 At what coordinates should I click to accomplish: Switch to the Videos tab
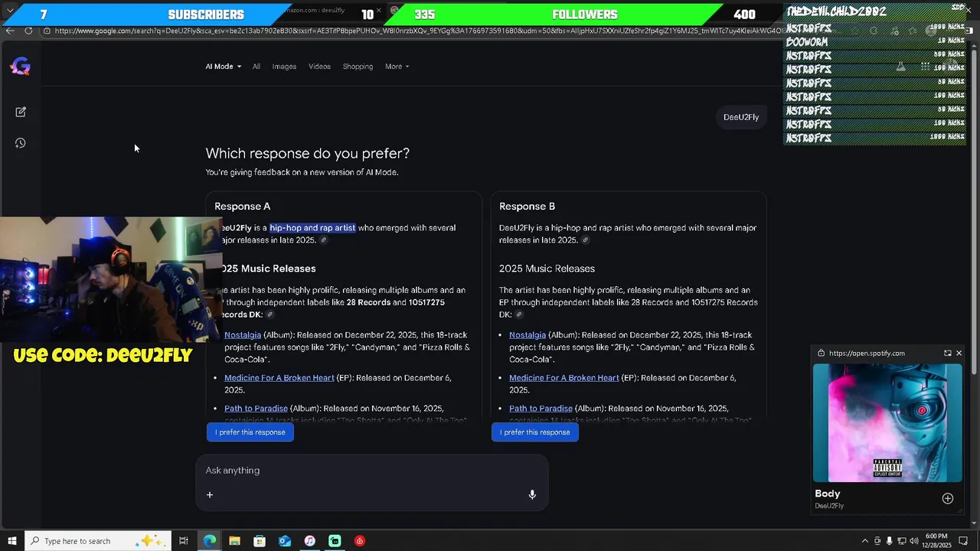point(319,67)
